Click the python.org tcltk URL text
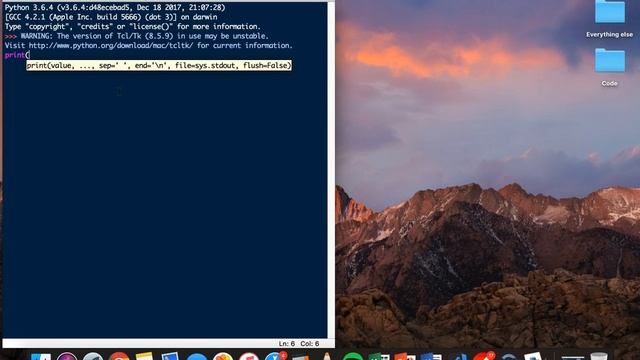This screenshot has height=360, width=640. tap(111, 45)
